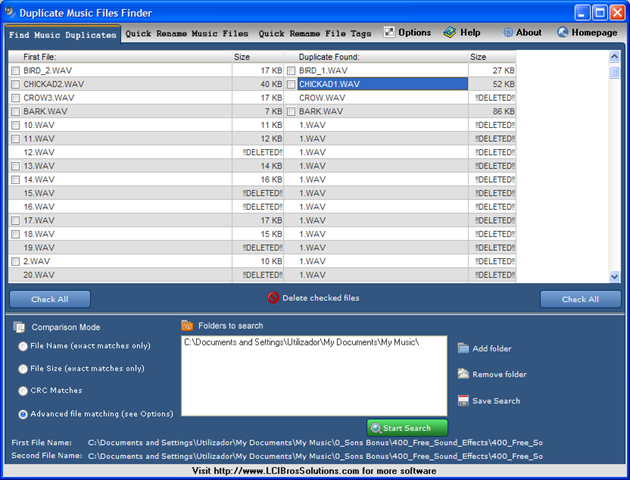Click the Folders to search icon
This screenshot has height=480, width=630.
[187, 325]
